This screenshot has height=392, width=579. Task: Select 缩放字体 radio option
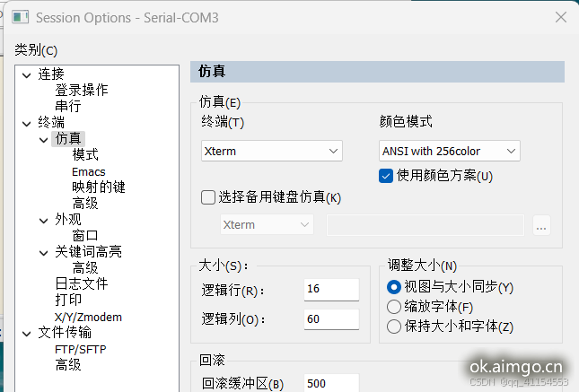coord(393,307)
